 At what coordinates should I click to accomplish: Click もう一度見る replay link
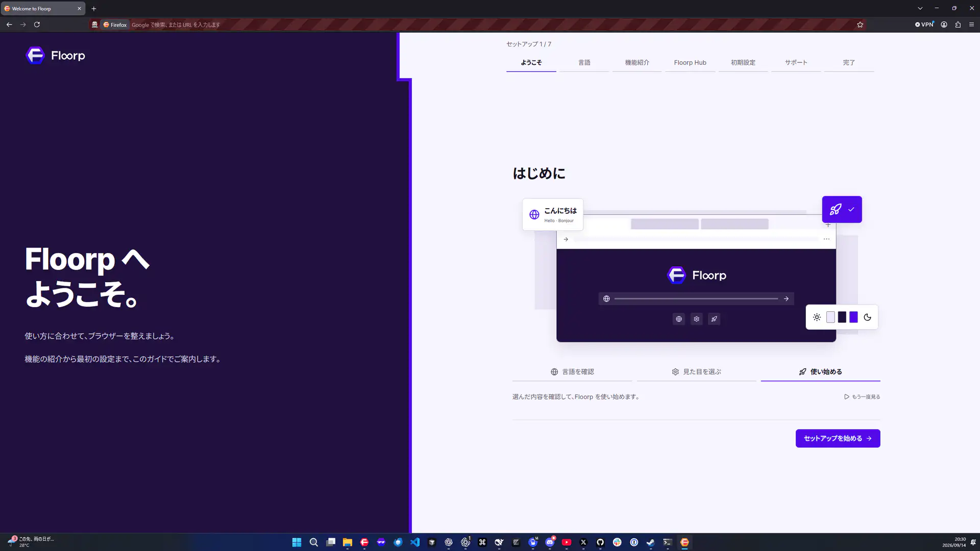(862, 397)
